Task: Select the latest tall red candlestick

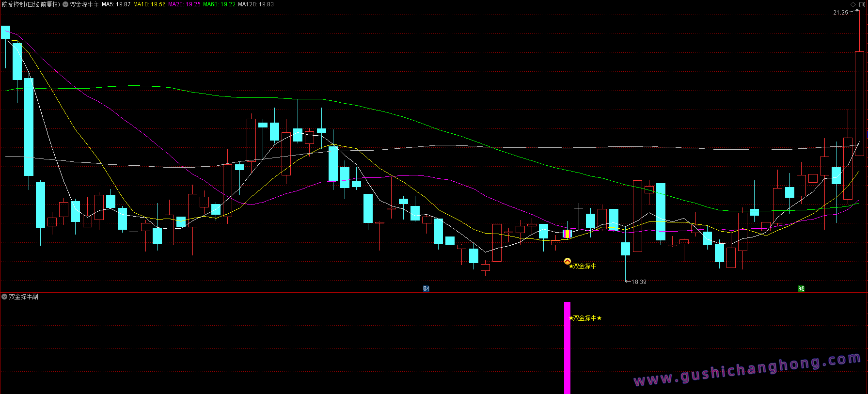Action: [859, 103]
